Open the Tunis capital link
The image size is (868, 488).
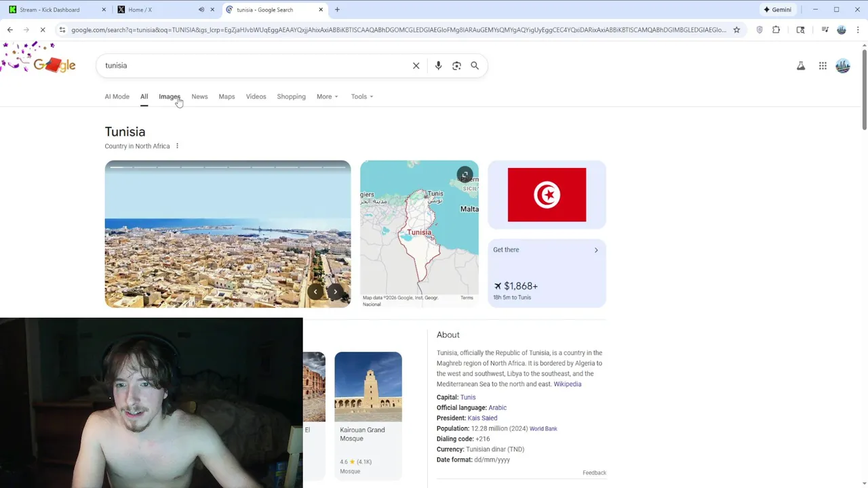(x=468, y=397)
